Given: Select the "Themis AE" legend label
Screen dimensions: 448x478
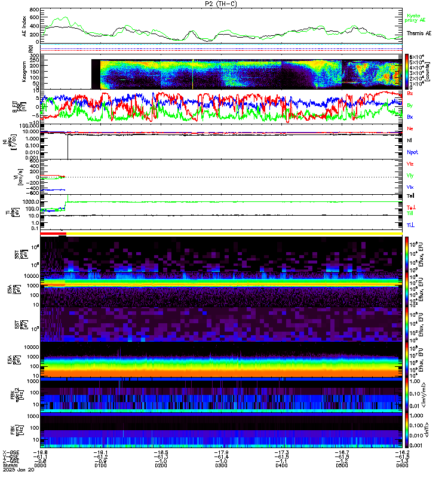Looking at the screenshot, I should point(419,33).
